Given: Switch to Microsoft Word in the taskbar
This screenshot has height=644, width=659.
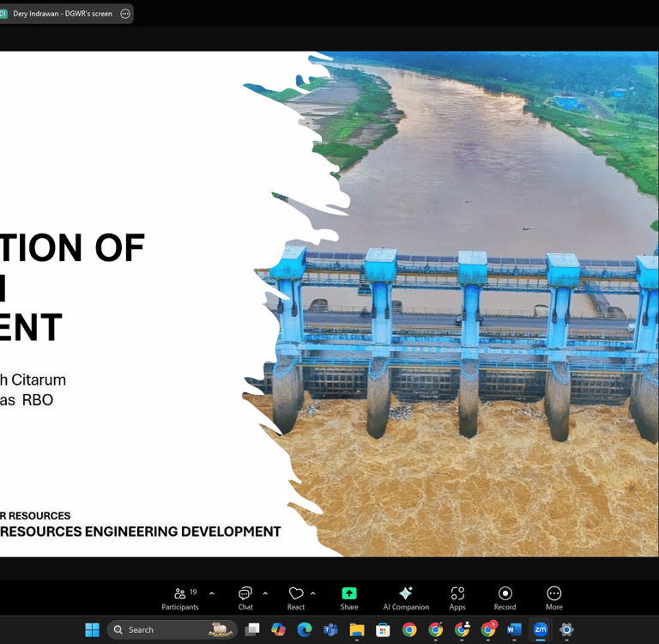Looking at the screenshot, I should [514, 629].
